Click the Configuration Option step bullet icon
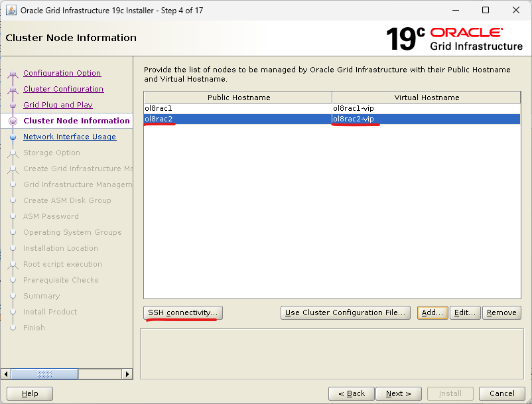This screenshot has width=532, height=404. pyautogui.click(x=13, y=73)
